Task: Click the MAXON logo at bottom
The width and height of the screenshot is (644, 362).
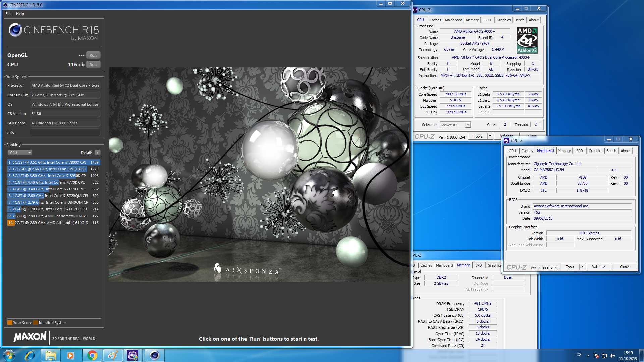Action: tap(30, 337)
